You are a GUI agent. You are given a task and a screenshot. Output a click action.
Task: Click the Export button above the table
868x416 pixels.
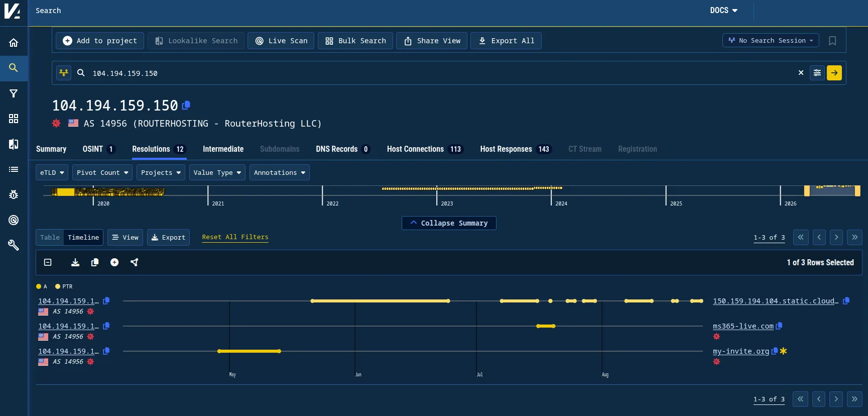point(168,237)
